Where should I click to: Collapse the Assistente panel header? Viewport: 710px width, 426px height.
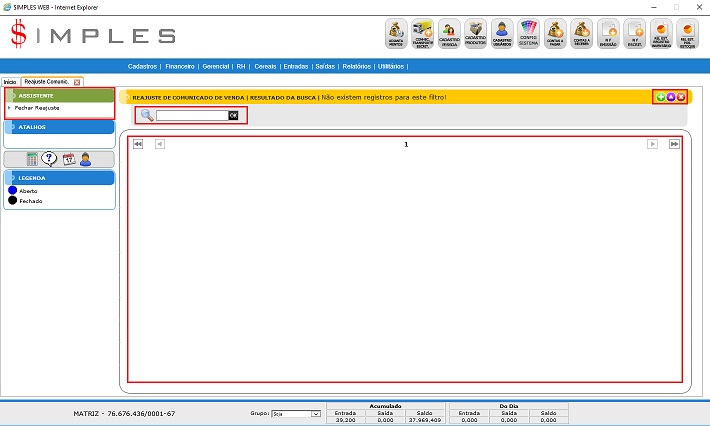point(59,95)
